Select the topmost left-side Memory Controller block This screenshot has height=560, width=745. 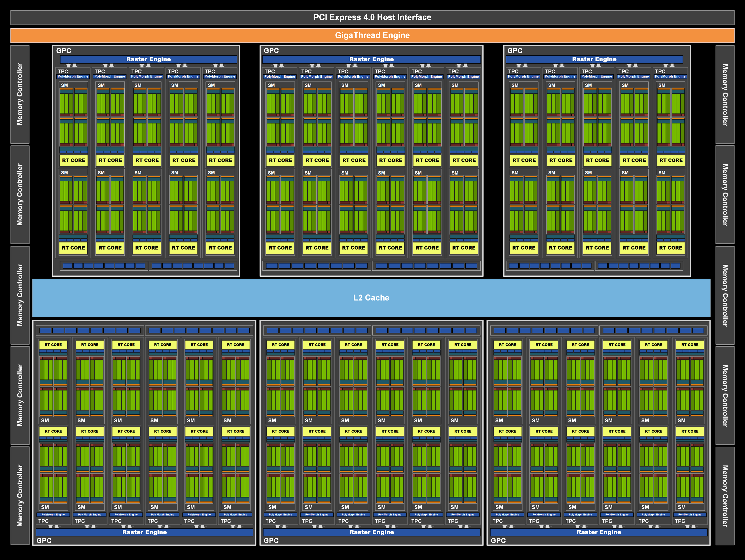coord(20,95)
